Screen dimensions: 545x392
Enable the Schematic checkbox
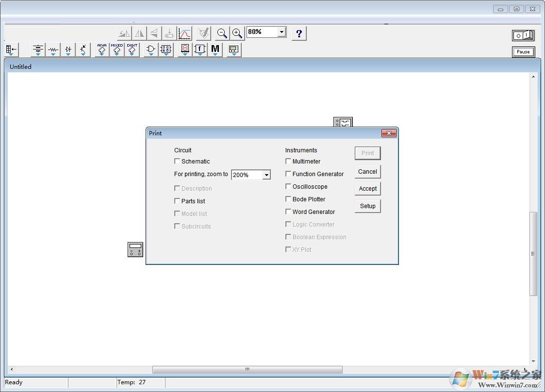point(178,162)
